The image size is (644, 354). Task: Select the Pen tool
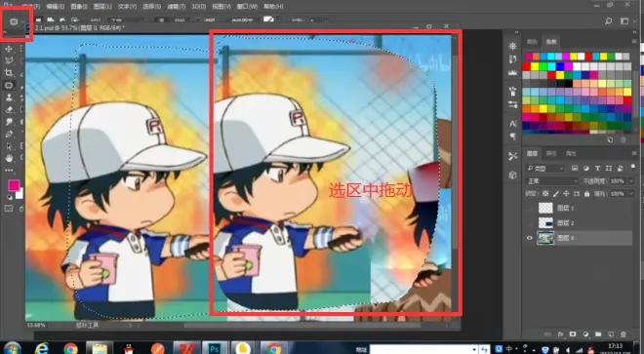point(9,134)
